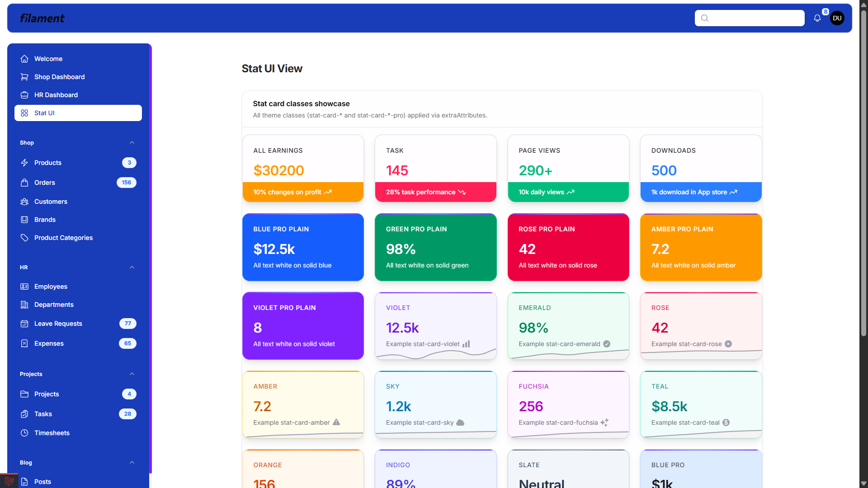Click the Departments building icon
868x488 pixels.
(24, 305)
